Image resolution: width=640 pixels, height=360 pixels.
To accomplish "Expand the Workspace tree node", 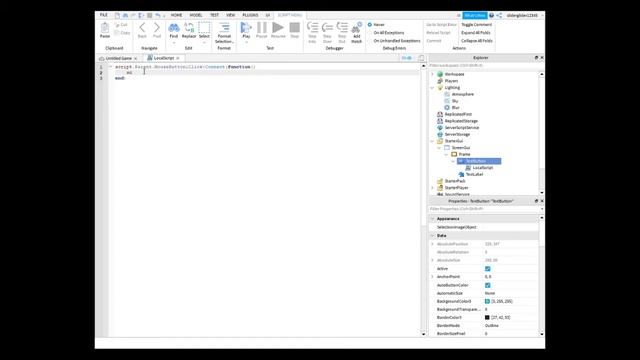I will point(432,74).
